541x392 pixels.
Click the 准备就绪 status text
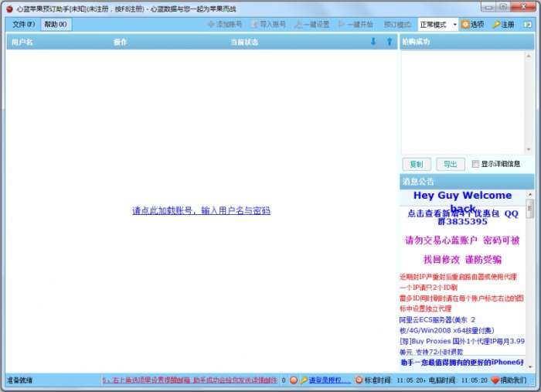pos(19,380)
